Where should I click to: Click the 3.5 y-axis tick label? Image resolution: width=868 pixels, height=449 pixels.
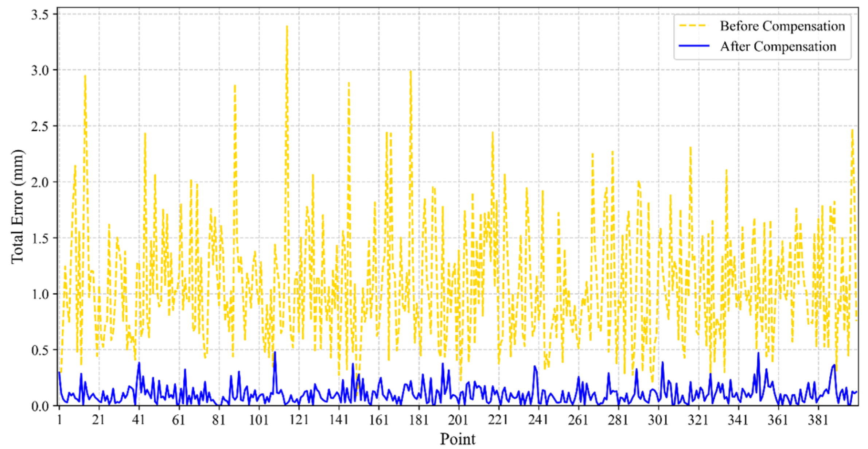tap(39, 15)
